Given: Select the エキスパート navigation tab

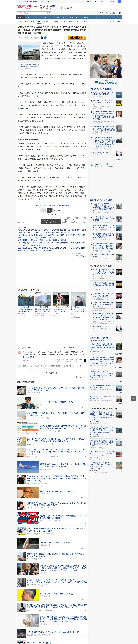Looking at the screenshot, I should click(x=48, y=17).
